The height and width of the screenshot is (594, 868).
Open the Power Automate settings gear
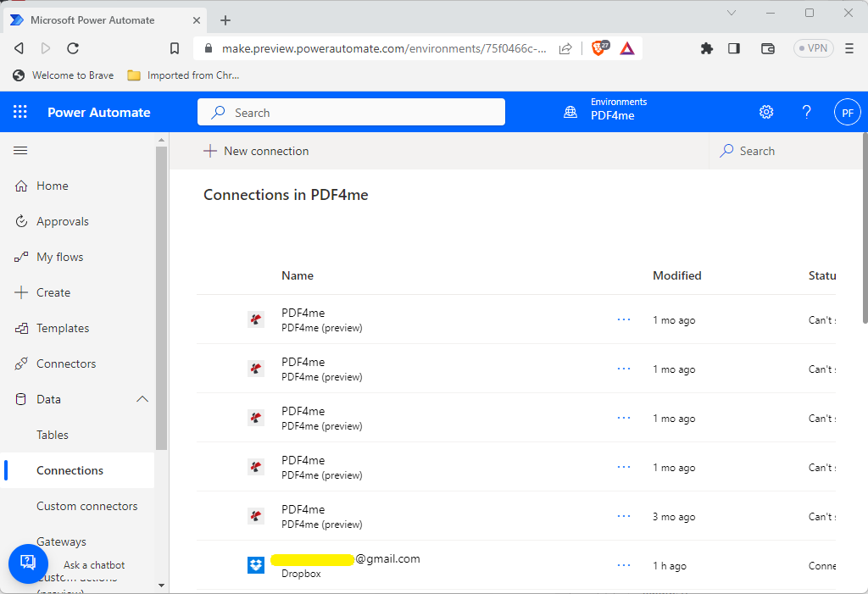766,111
